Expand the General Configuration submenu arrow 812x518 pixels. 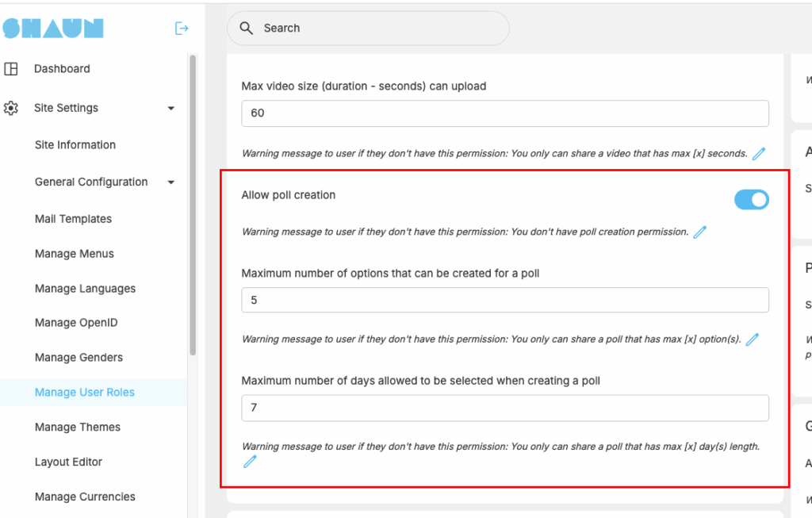pos(170,182)
